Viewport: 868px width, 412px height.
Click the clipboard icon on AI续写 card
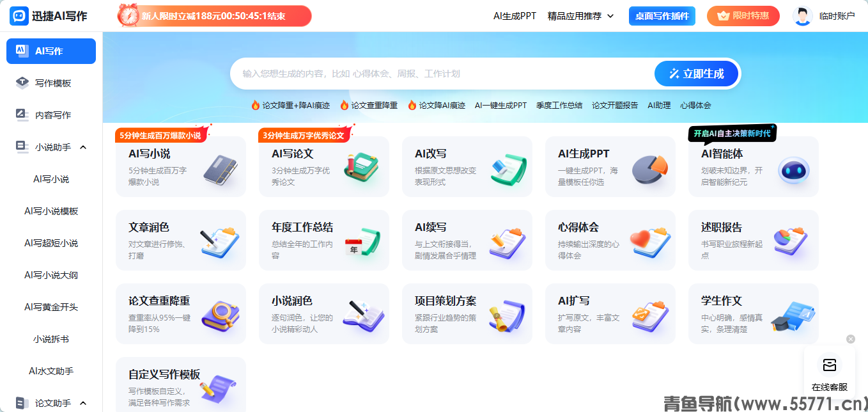(508, 243)
